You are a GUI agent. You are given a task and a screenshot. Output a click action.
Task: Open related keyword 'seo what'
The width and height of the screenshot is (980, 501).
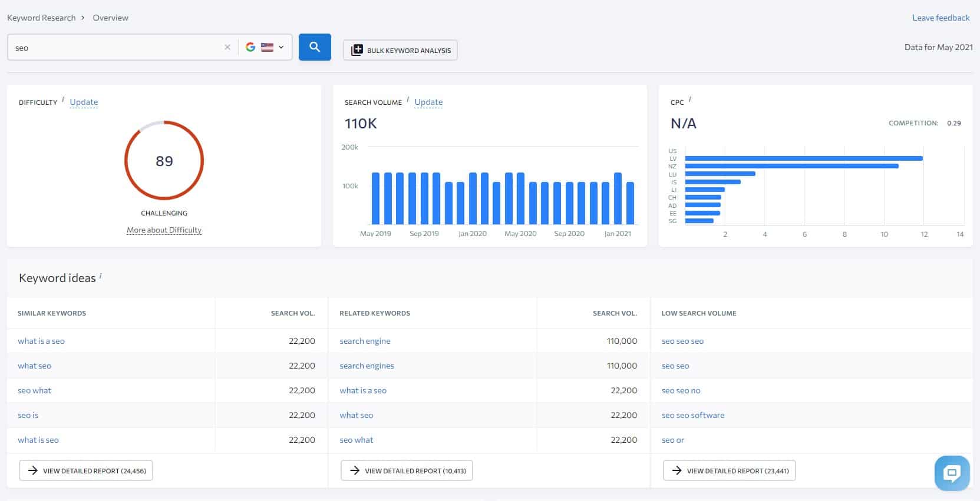point(356,440)
